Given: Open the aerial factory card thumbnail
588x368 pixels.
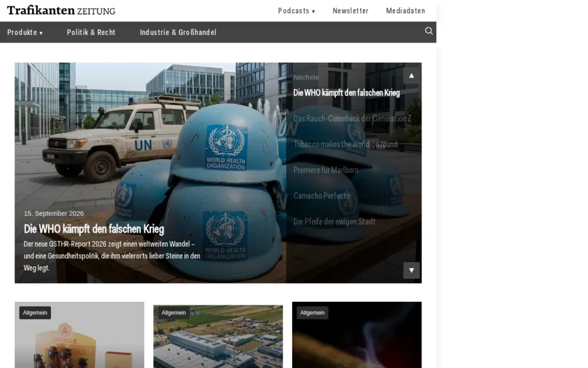Looking at the screenshot, I should 218,336.
